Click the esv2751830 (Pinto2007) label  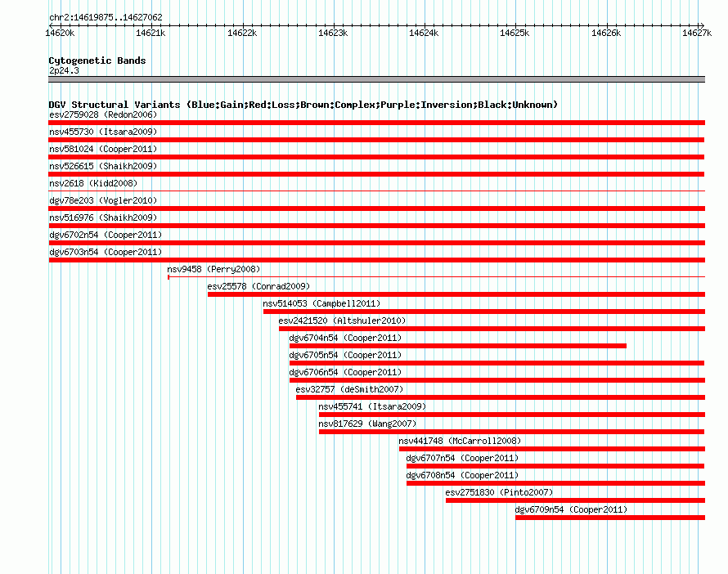click(x=499, y=492)
